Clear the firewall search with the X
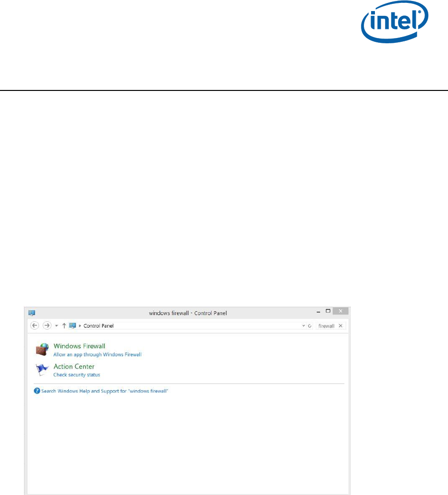The image size is (448, 495). [x=341, y=326]
